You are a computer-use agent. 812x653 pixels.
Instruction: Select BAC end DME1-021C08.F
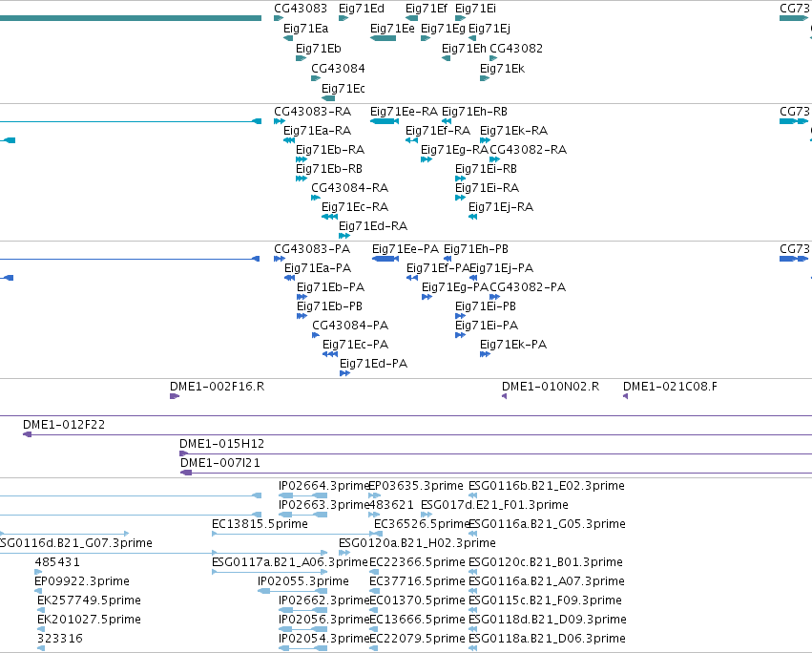[x=670, y=387]
